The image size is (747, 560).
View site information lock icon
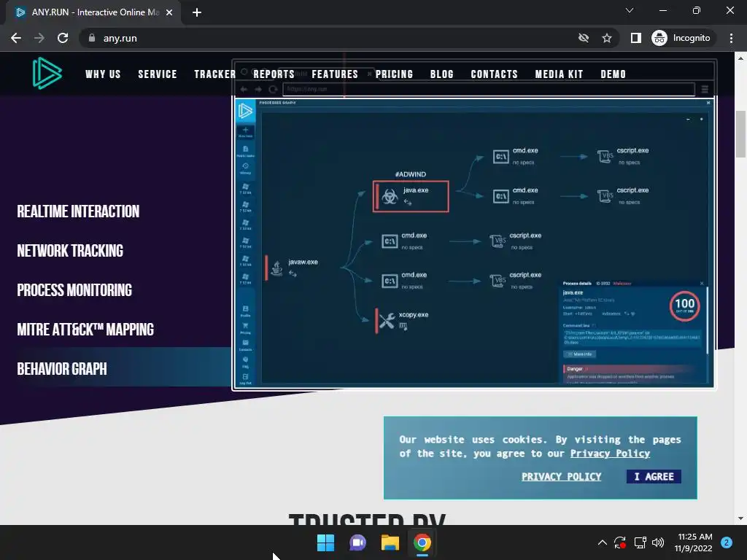tap(92, 38)
